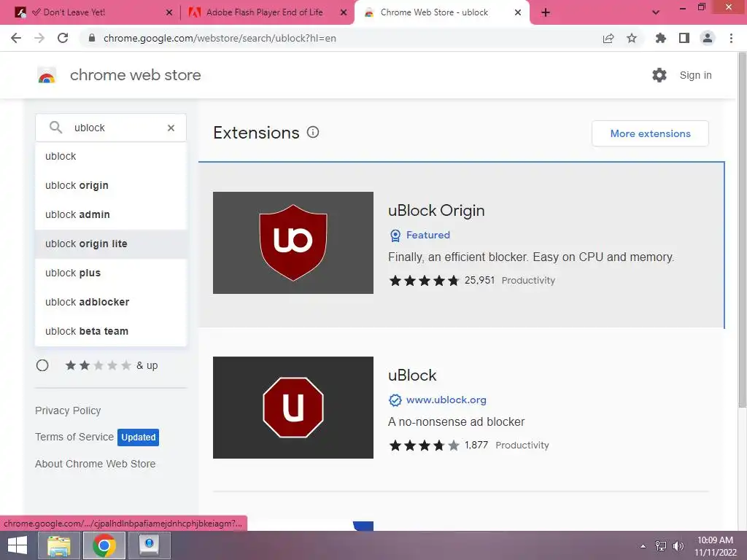
Task: Open network status tray icon
Action: pyautogui.click(x=661, y=546)
